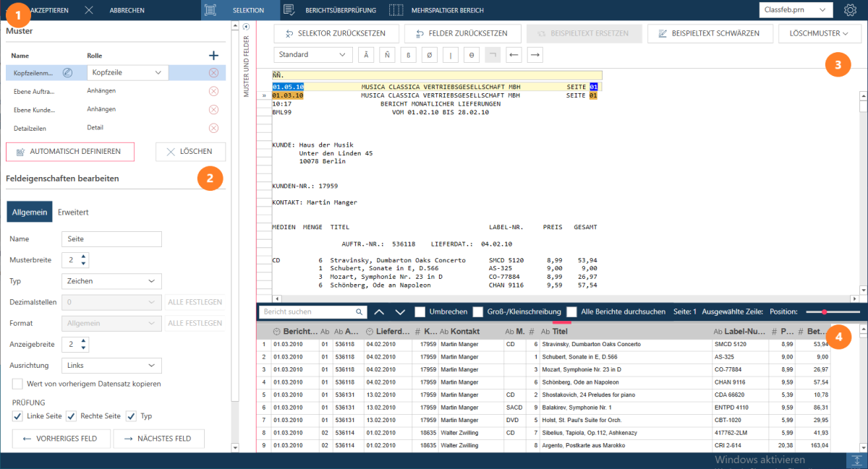This screenshot has width=868, height=469.
Task: Add a new pattern with plus icon
Action: [213, 56]
